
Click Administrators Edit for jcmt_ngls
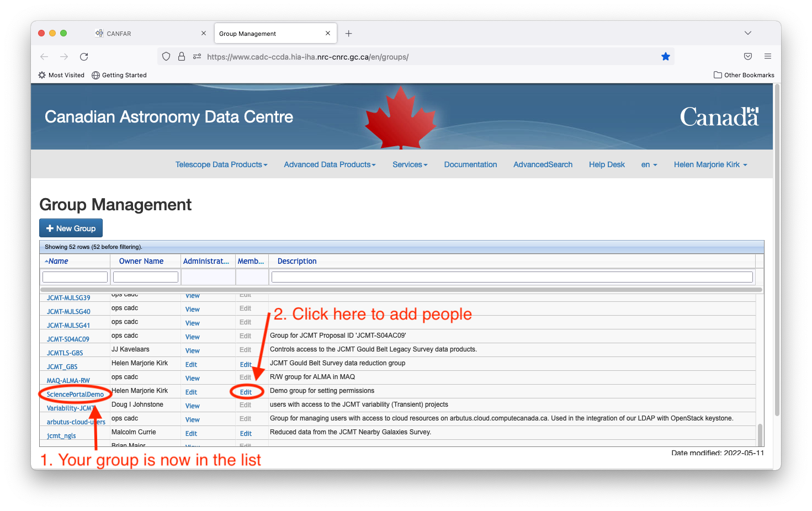[x=191, y=434]
